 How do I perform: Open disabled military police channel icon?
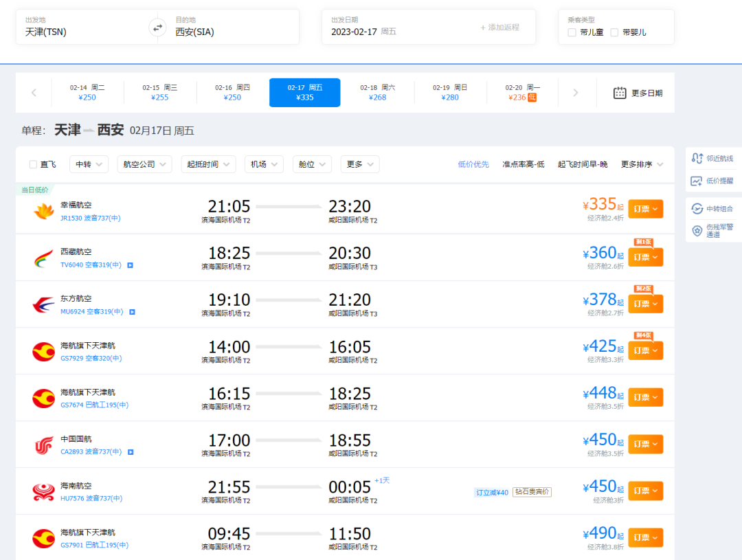point(697,231)
